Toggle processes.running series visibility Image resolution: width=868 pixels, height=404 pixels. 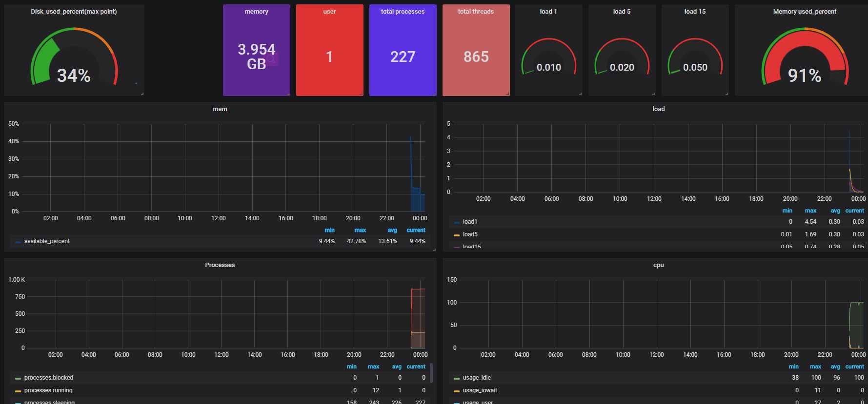[48, 390]
